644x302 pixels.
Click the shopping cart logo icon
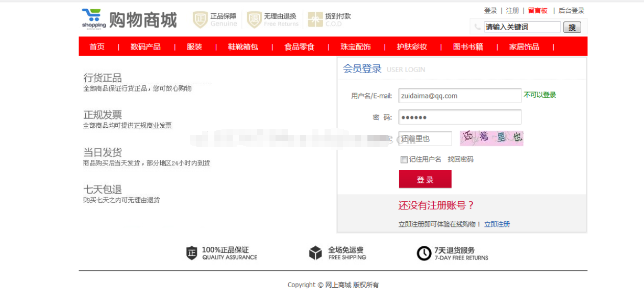[93, 19]
